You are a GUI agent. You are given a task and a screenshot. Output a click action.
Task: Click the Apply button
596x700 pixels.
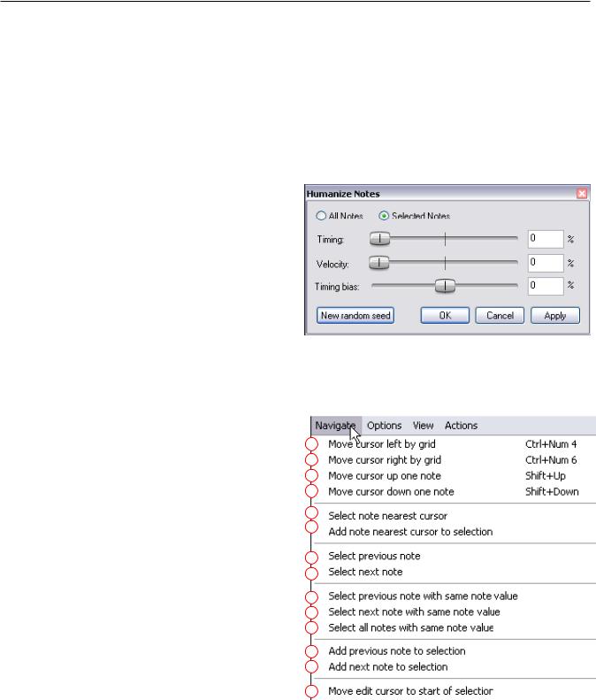(x=555, y=315)
